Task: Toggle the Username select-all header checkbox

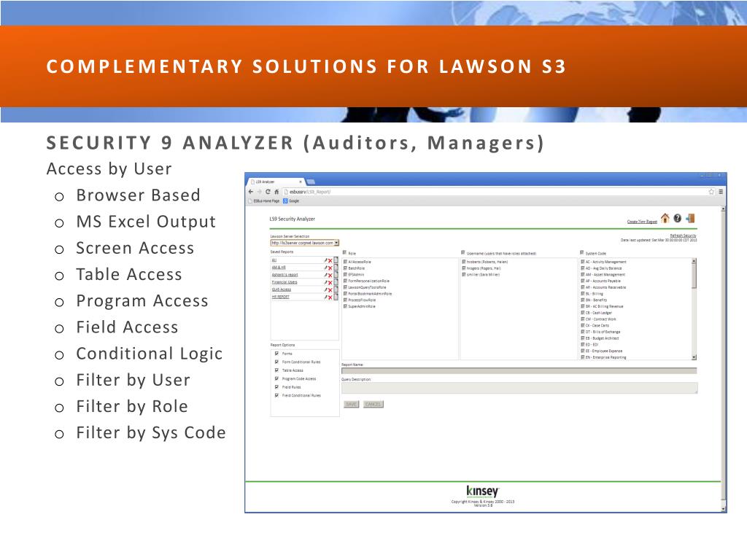Action: pyautogui.click(x=463, y=253)
